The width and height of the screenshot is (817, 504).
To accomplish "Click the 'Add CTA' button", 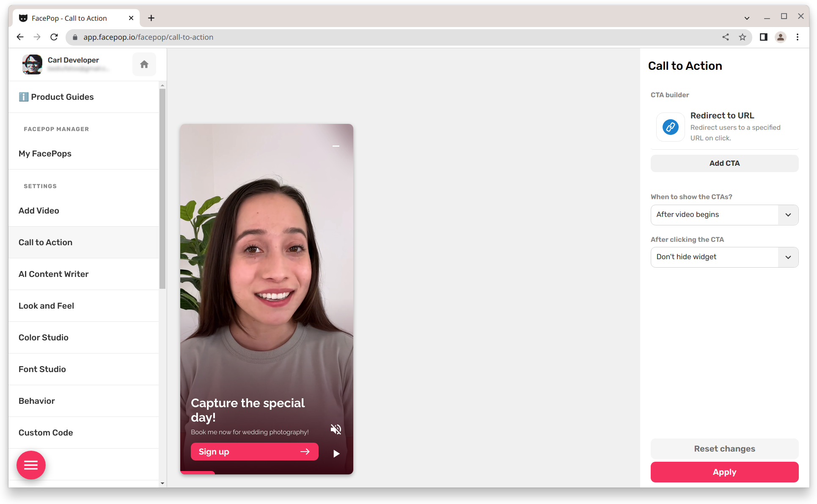I will [724, 163].
